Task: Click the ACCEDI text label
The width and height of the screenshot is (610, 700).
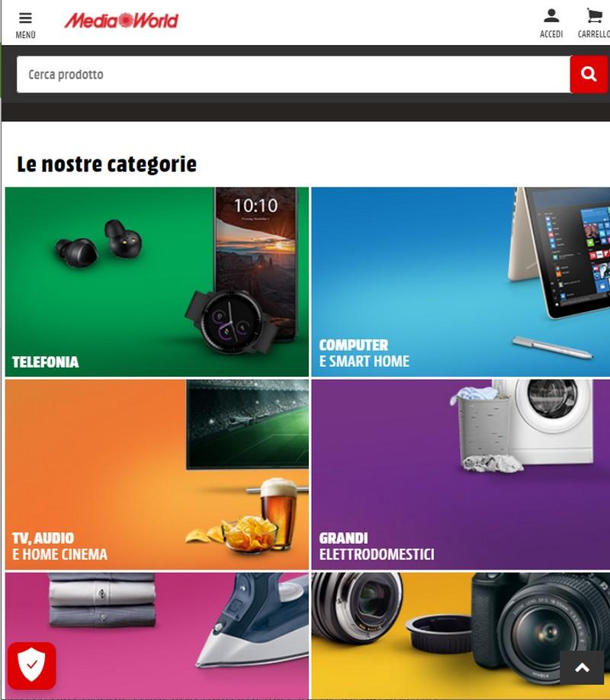Action: pyautogui.click(x=551, y=34)
